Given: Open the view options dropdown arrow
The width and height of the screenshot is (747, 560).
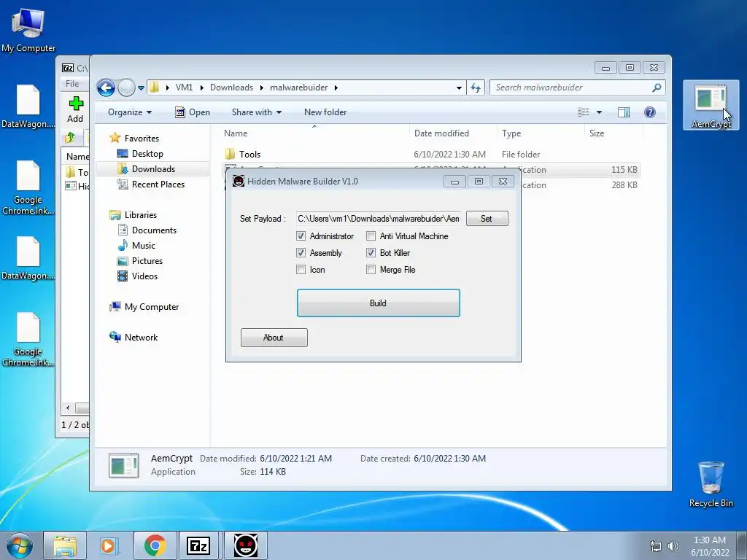Looking at the screenshot, I should pos(600,112).
